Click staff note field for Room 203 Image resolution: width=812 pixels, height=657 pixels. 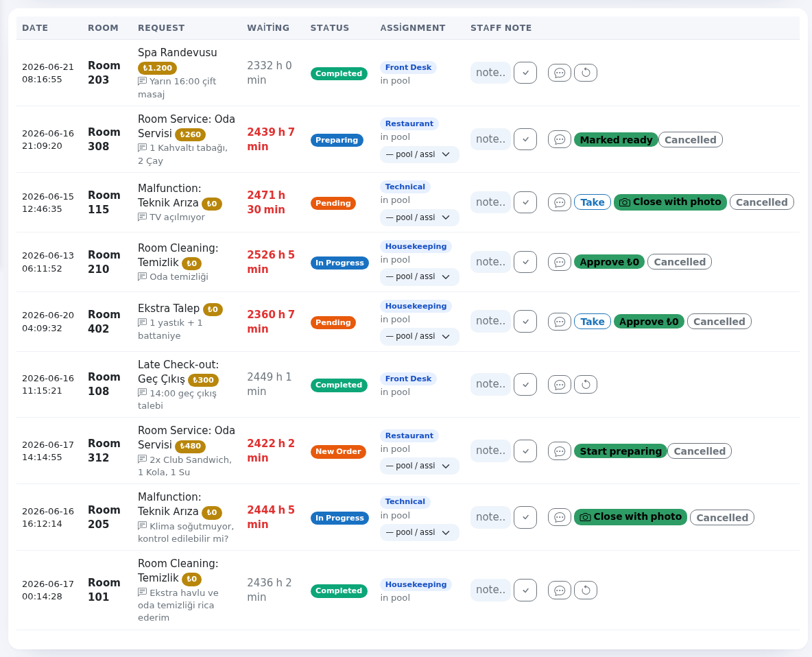click(x=490, y=73)
